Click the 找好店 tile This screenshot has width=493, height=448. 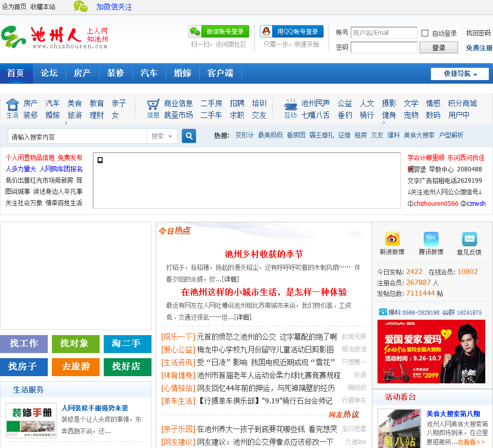[x=127, y=367]
